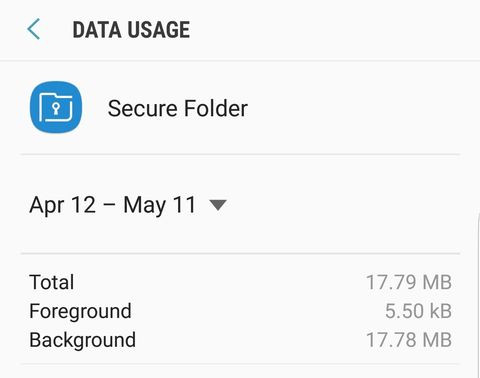Tap the DATA USAGE header title

[x=131, y=30]
